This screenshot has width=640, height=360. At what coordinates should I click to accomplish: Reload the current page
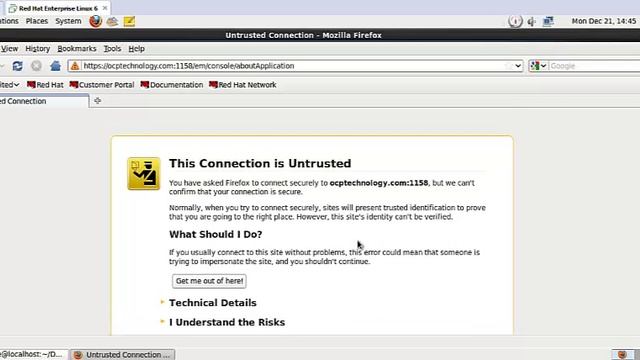pyautogui.click(x=18, y=66)
